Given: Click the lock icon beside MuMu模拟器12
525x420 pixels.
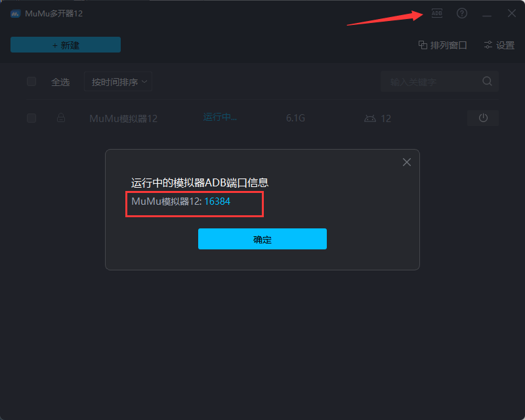Looking at the screenshot, I should [61, 117].
